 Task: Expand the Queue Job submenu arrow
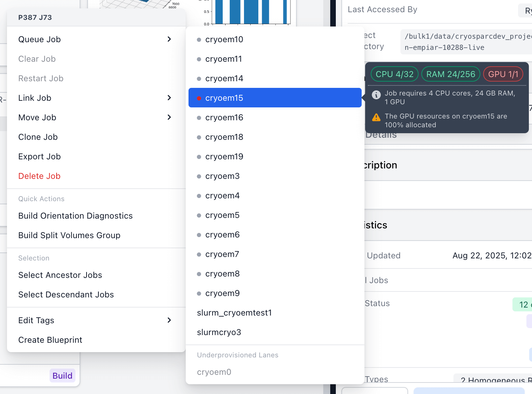170,39
